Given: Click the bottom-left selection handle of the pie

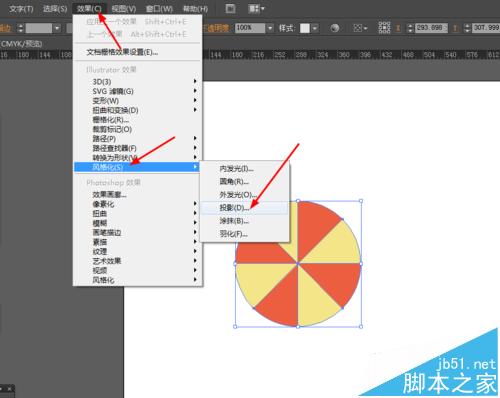Looking at the screenshot, I should pyautogui.click(x=235, y=327).
